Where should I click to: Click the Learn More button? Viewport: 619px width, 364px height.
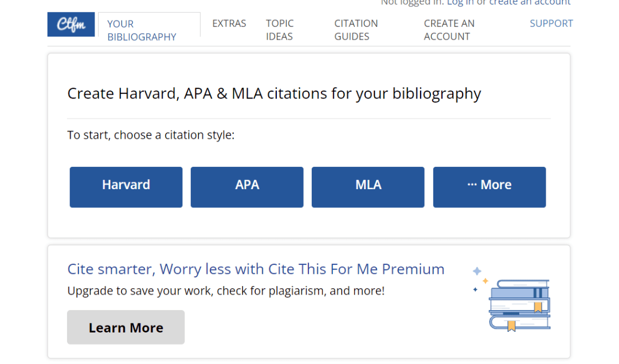(x=126, y=327)
